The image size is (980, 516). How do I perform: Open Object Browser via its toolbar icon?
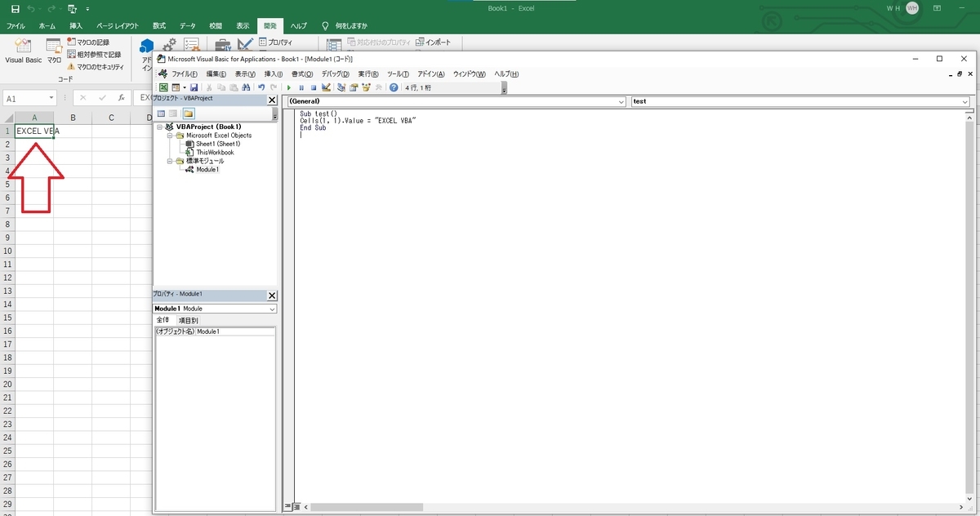point(366,87)
